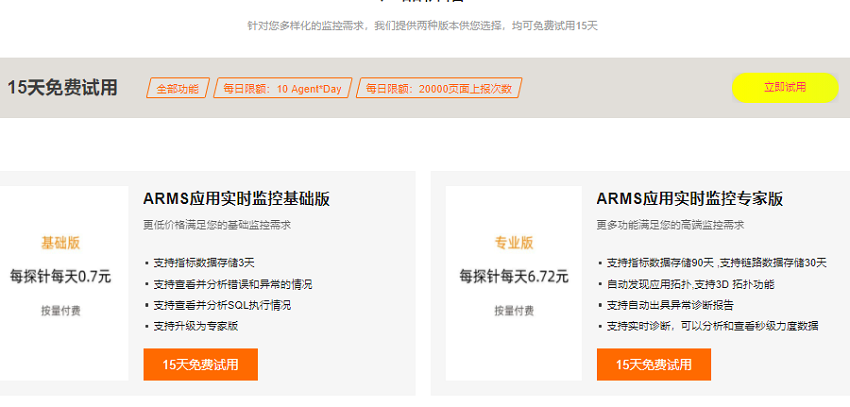
Task: Click the 15天免费试用 banner heading
Action: pos(62,88)
